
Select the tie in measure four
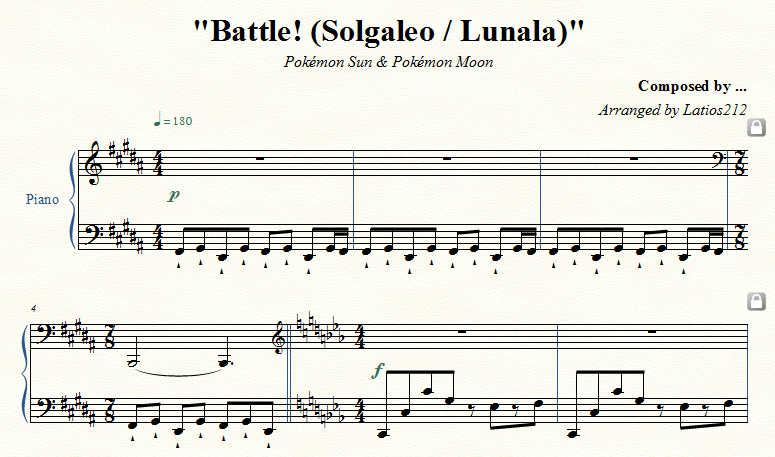coord(179,371)
